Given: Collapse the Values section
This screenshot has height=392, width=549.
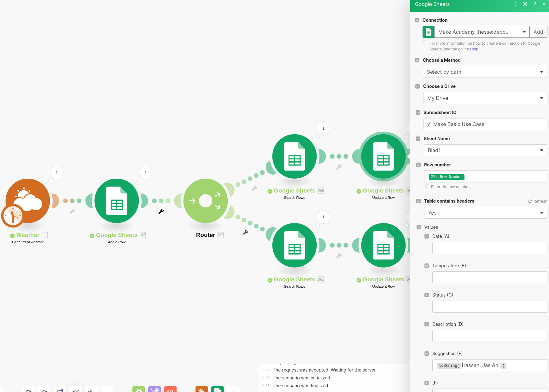Looking at the screenshot, I should 419,227.
